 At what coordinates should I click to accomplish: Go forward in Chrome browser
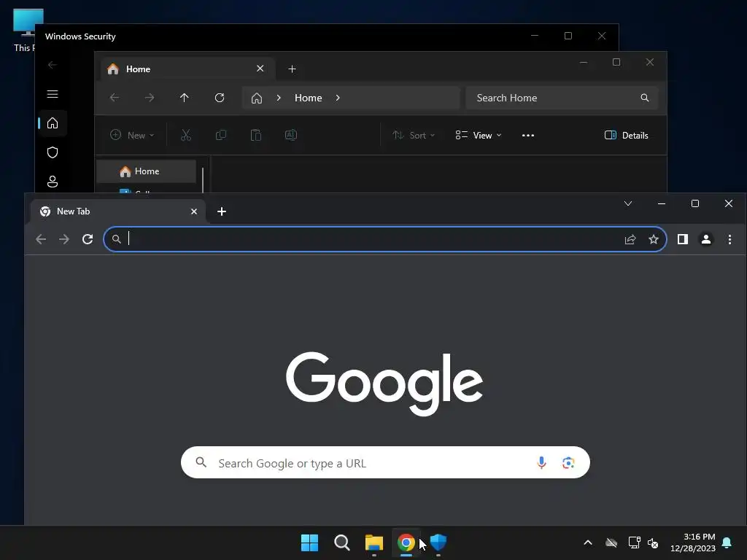[64, 239]
